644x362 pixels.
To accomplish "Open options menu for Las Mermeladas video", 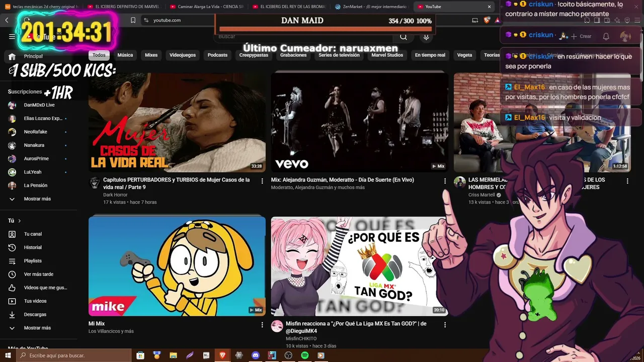I will 627,181.
